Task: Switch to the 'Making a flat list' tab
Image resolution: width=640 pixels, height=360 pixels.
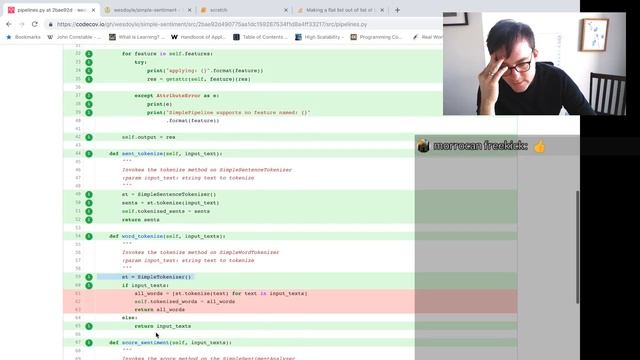Action: 340,10
